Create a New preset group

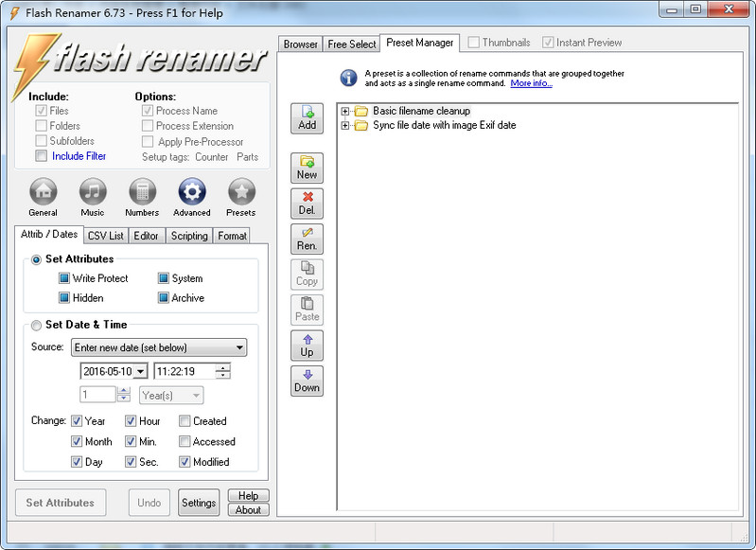(308, 168)
